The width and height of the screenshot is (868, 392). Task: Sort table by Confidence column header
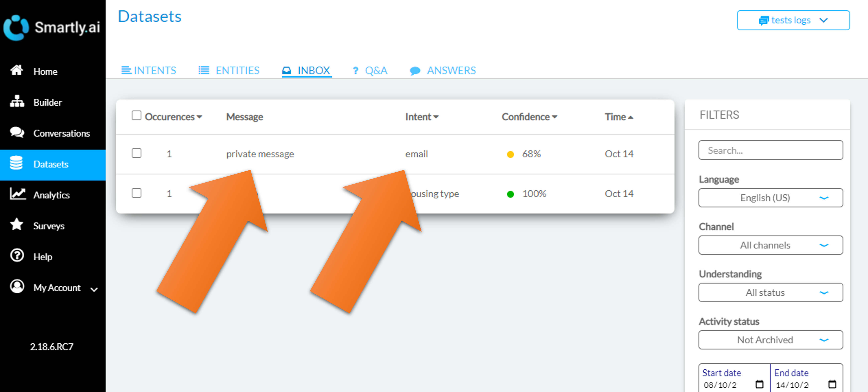(x=529, y=117)
